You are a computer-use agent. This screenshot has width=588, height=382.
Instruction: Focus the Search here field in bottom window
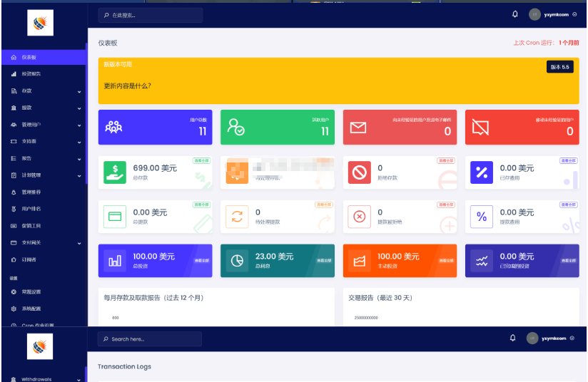coord(150,339)
